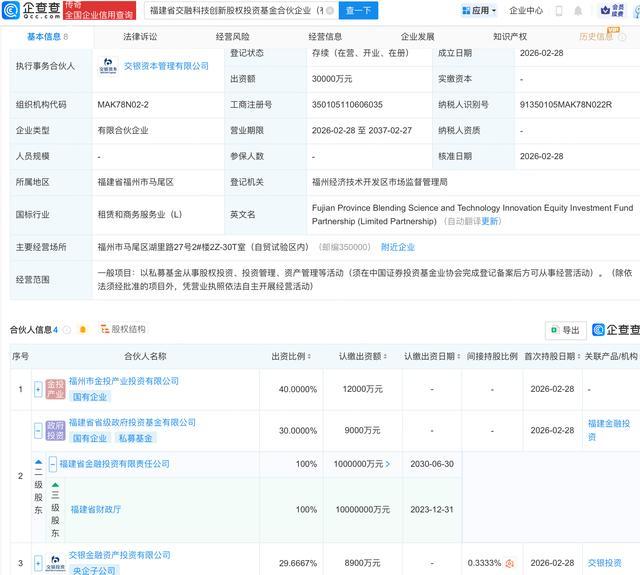Click the company name search input field
The height and width of the screenshot is (575, 640).
242,11
